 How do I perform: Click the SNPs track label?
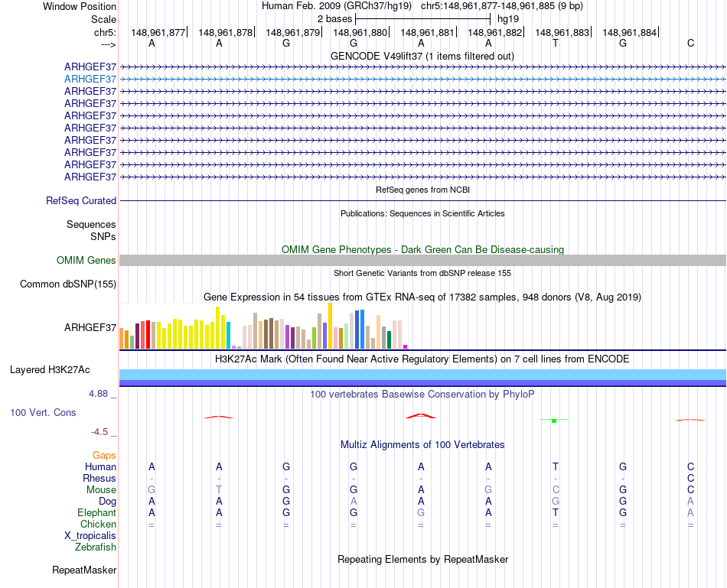[103, 236]
